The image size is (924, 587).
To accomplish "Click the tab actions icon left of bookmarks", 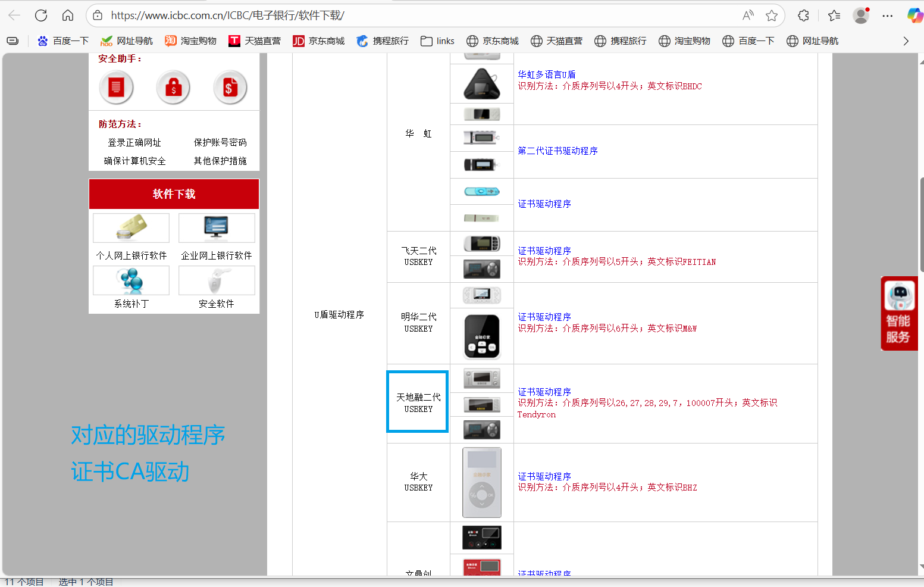I will click(x=12, y=41).
